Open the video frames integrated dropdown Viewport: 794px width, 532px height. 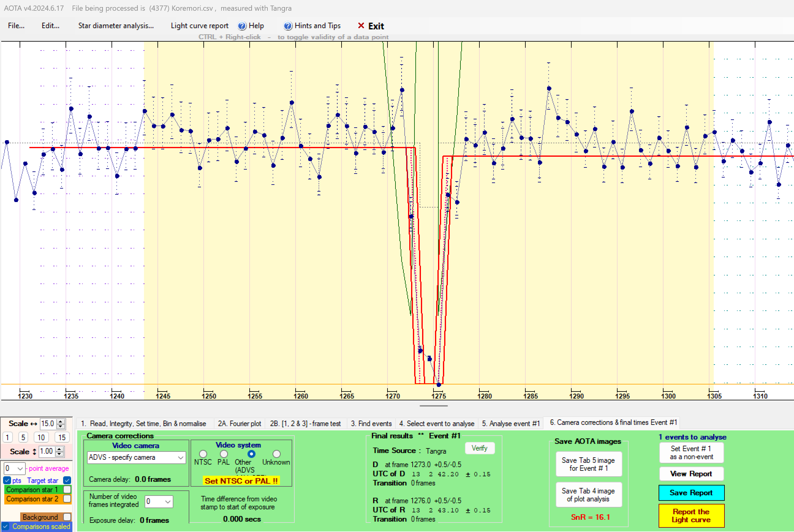tap(159, 501)
